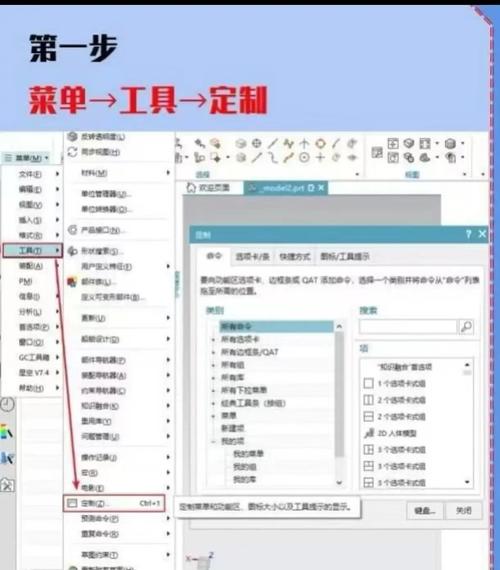Image resolution: width=500 pixels, height=570 pixels.
Task: Expand the 菜单 tree node
Action: coord(213,416)
